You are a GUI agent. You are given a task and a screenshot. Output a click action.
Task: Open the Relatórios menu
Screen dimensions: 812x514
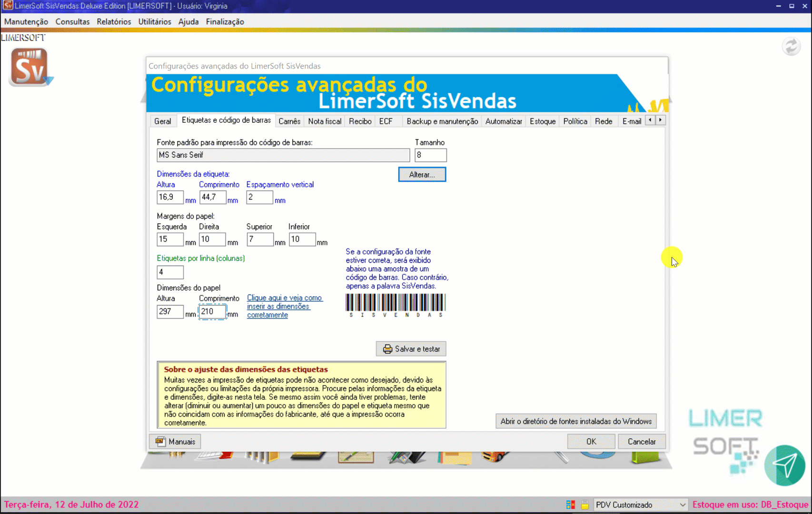[114, 22]
